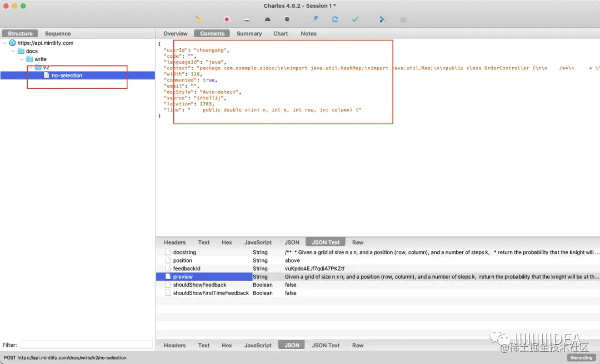Click the document icon beside docstring
Image resolution: width=600 pixels, height=364 pixels.
click(x=168, y=252)
